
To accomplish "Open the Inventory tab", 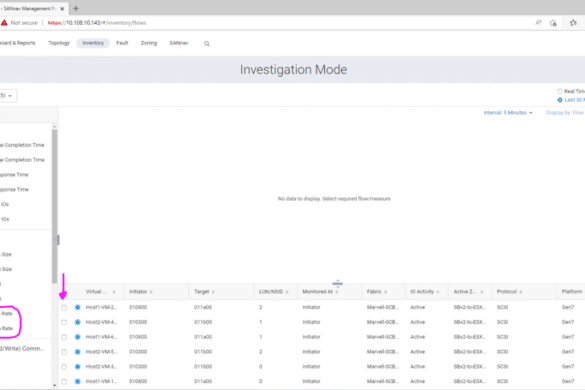I will [x=93, y=43].
